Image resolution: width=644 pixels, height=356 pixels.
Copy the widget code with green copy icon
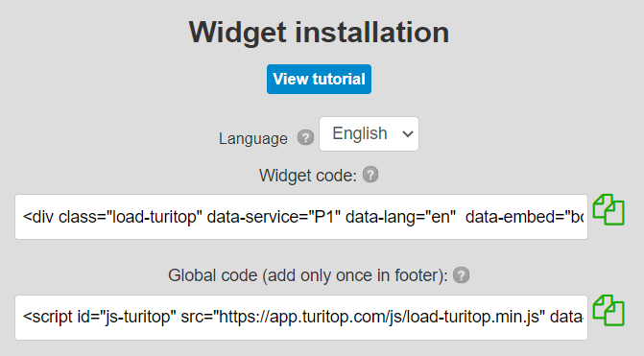tap(608, 210)
